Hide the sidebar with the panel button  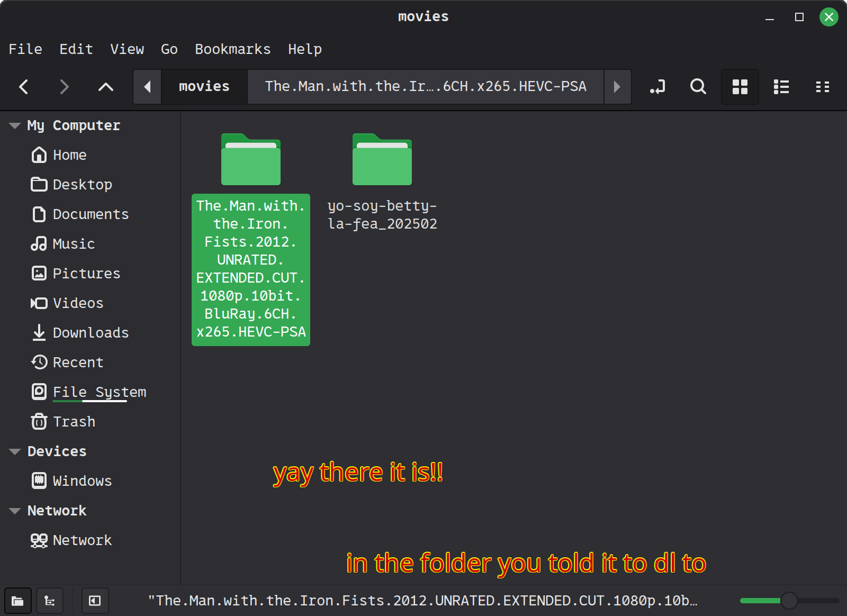(x=95, y=601)
